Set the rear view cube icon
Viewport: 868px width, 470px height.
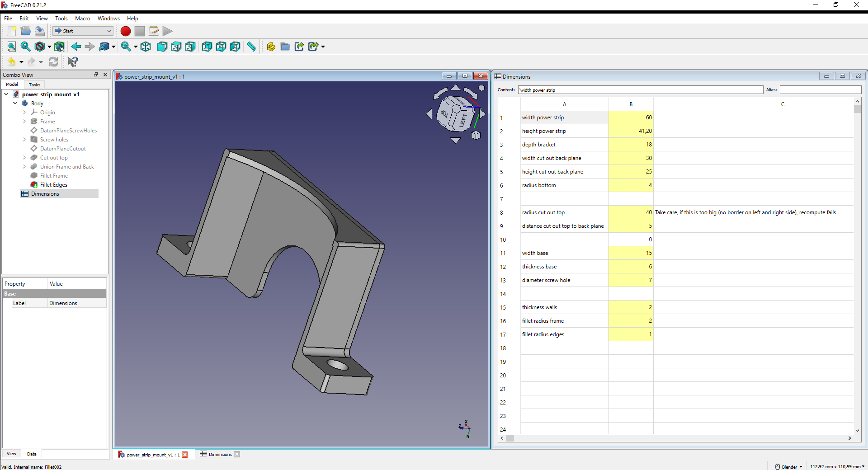point(207,47)
